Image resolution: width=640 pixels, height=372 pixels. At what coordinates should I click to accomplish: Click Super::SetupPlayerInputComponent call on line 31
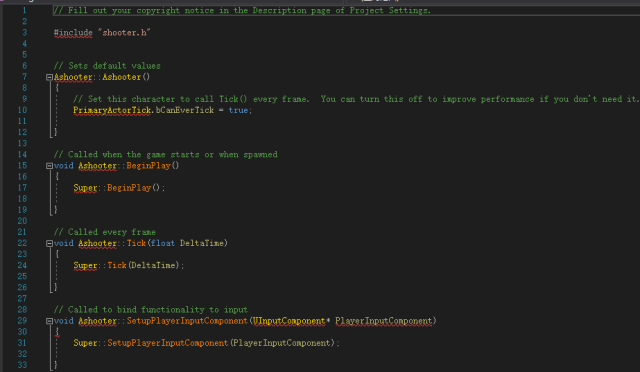pyautogui.click(x=207, y=343)
